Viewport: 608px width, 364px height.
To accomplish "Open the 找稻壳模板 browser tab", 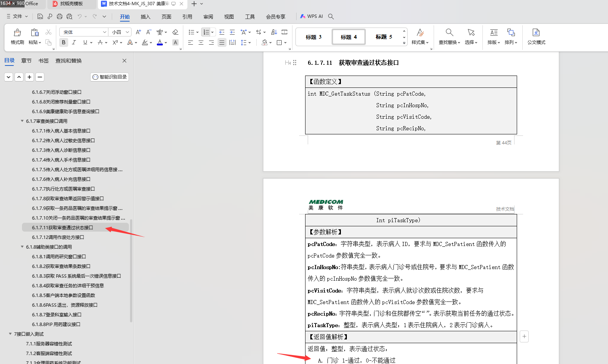I will [71, 4].
